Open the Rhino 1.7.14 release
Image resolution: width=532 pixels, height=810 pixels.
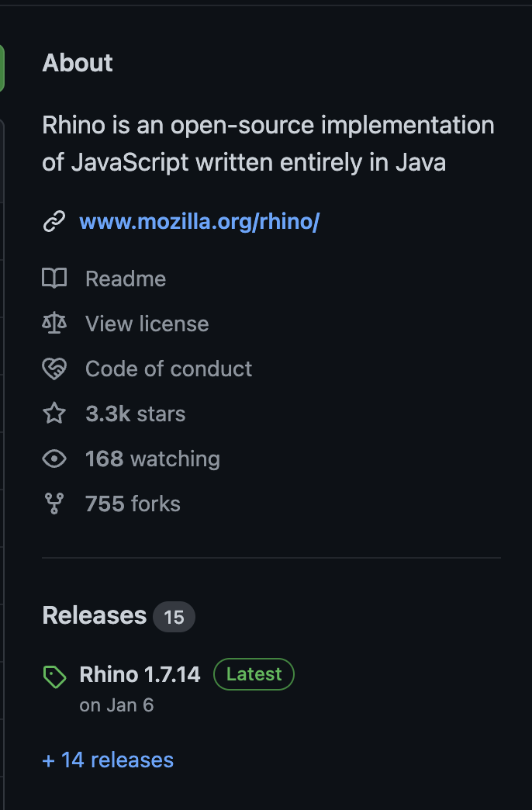pyautogui.click(x=140, y=674)
